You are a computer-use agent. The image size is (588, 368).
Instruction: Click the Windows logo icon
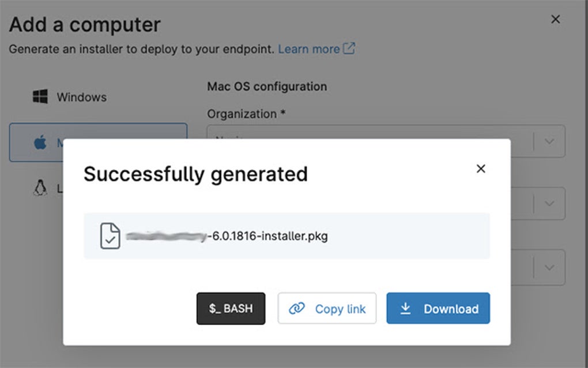(x=40, y=96)
